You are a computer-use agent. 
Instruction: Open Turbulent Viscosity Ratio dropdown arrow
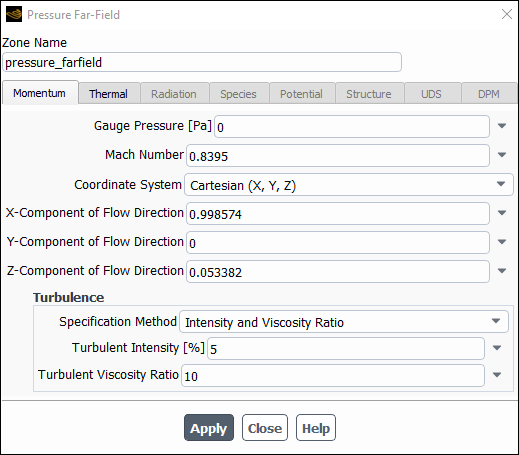pyautogui.click(x=497, y=375)
